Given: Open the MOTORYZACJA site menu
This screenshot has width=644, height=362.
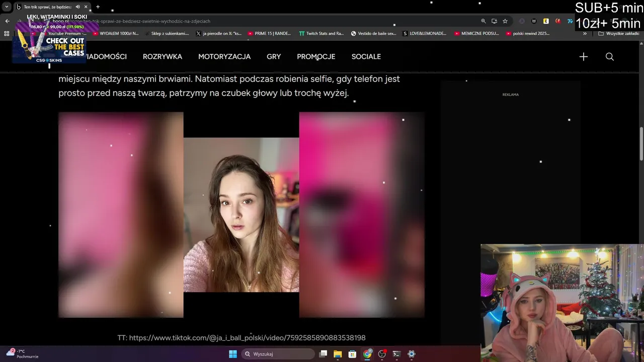Looking at the screenshot, I should (x=224, y=57).
